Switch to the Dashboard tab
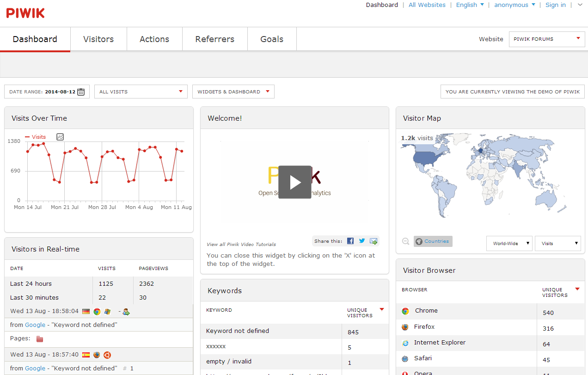 [35, 39]
